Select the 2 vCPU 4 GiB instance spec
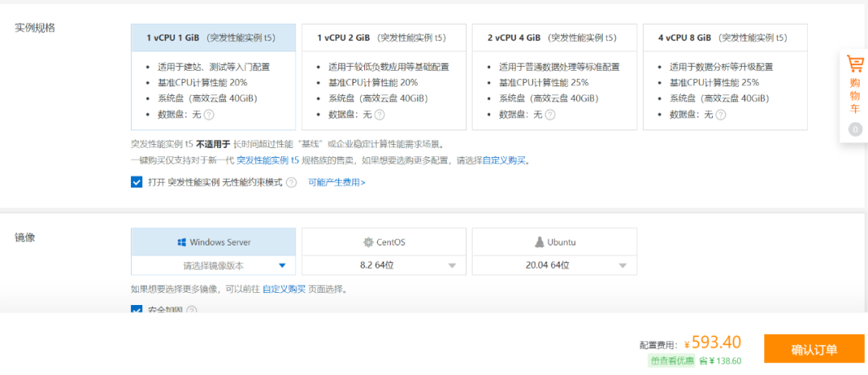The image size is (868, 375). pos(555,76)
